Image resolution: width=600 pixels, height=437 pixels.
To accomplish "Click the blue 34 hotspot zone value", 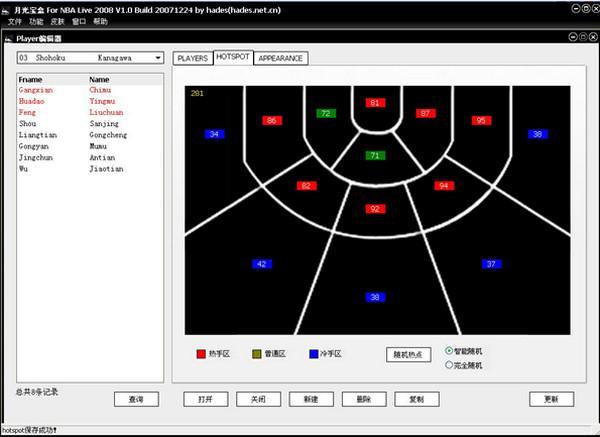I will coord(214,134).
